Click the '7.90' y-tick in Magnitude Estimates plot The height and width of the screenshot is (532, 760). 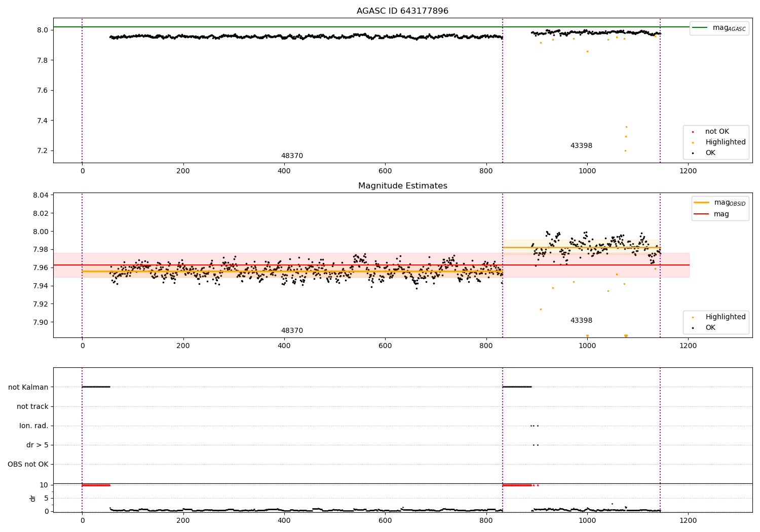[x=40, y=323]
